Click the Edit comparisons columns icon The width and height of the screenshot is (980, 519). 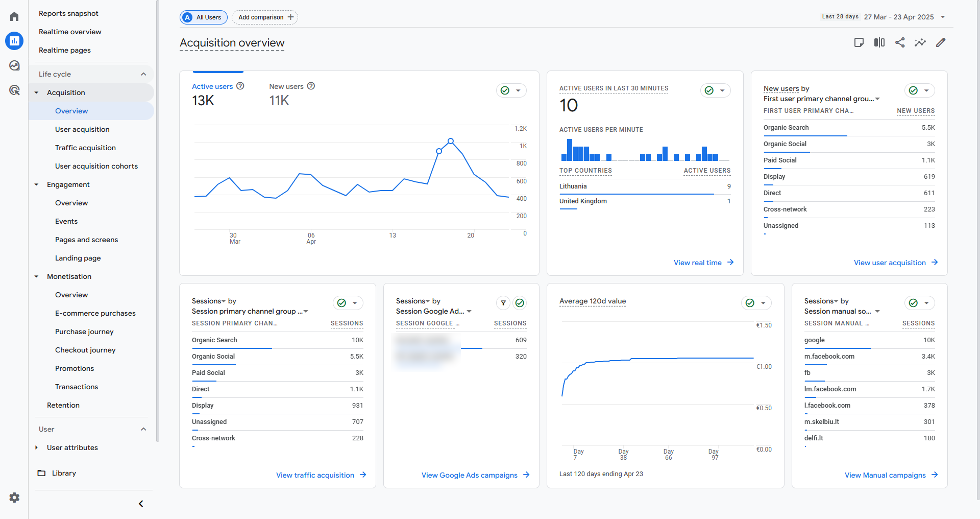point(879,42)
